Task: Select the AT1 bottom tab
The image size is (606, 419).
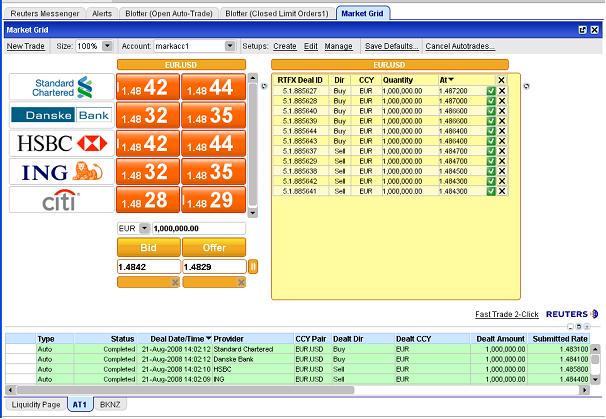Action: 80,405
